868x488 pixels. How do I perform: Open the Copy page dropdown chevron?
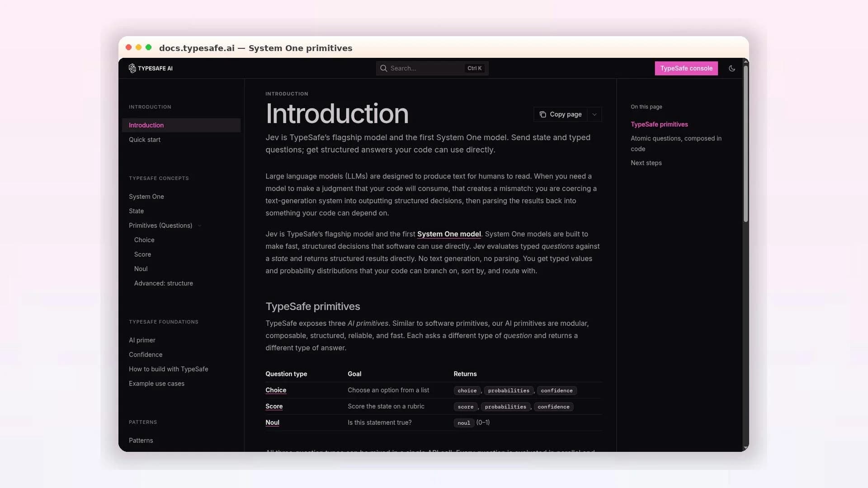coord(594,114)
